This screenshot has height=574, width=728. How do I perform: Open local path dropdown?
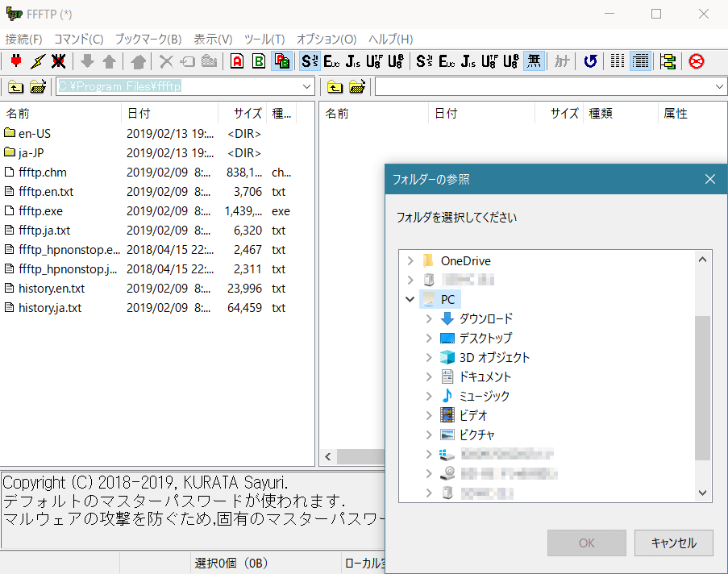pos(306,86)
